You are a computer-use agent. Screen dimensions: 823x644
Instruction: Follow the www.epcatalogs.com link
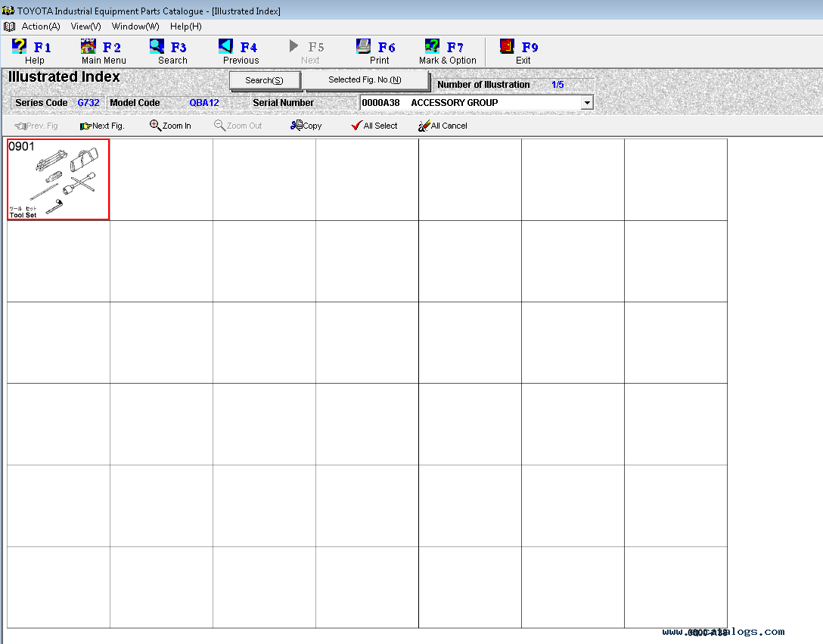pos(724,630)
